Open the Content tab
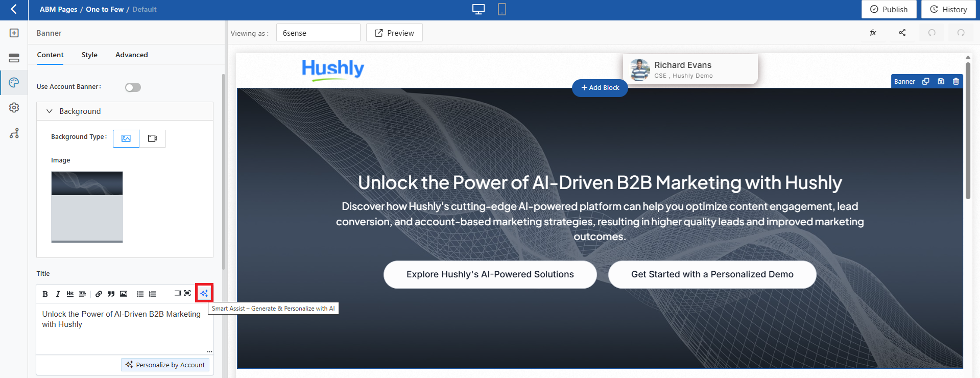 tap(50, 55)
